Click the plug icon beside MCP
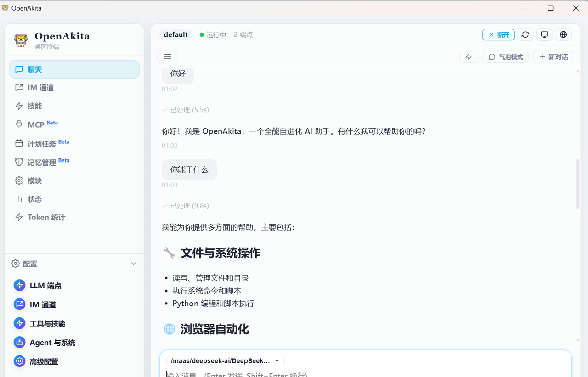588x377 pixels. (19, 124)
